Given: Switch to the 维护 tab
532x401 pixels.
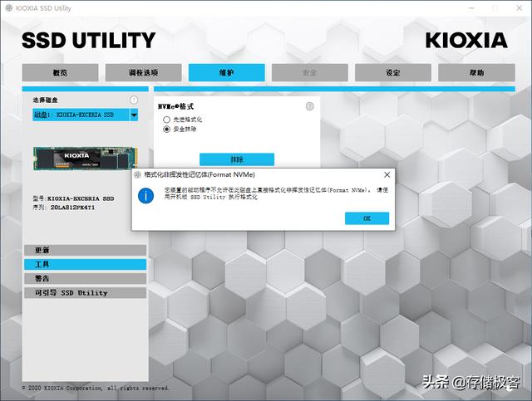Looking at the screenshot, I should coord(227,72).
